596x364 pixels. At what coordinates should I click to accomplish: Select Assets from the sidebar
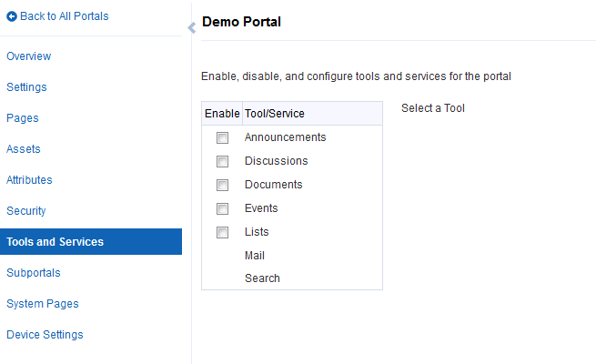23,149
